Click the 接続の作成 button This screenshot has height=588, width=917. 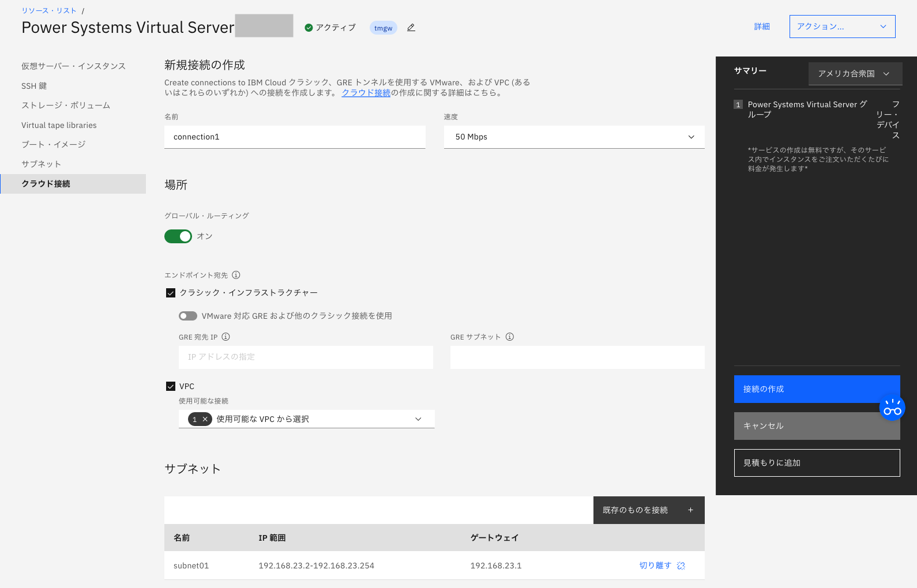(817, 389)
